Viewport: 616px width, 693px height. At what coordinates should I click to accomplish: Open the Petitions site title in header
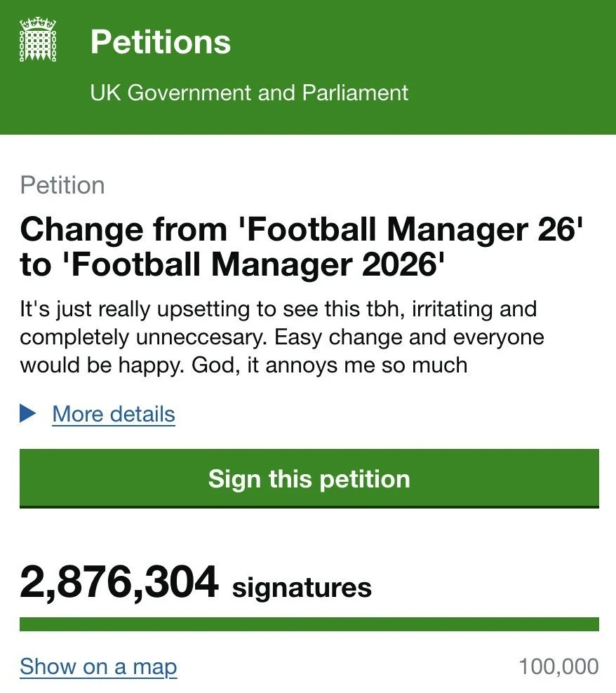[160, 42]
